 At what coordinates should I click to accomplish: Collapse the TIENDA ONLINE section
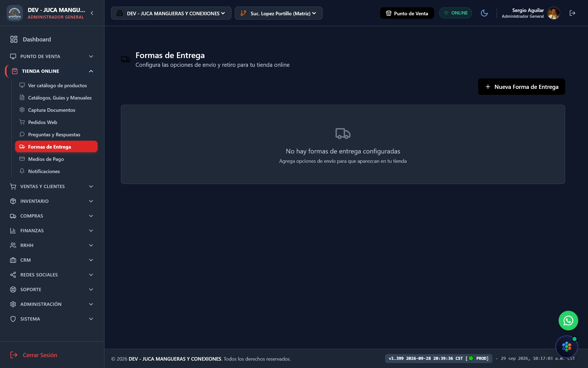[52, 71]
